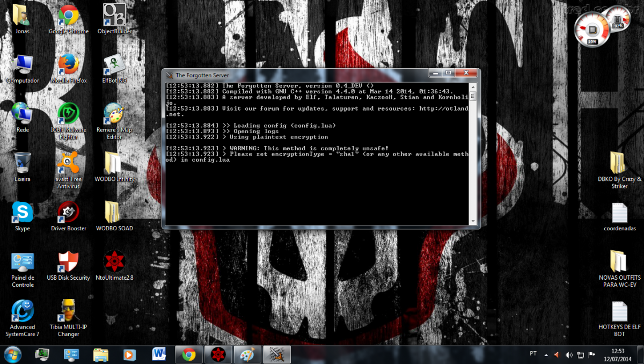The width and height of the screenshot is (644, 364).
Task: Switch to The Forgotten Server taskbar button
Action: coord(277,354)
